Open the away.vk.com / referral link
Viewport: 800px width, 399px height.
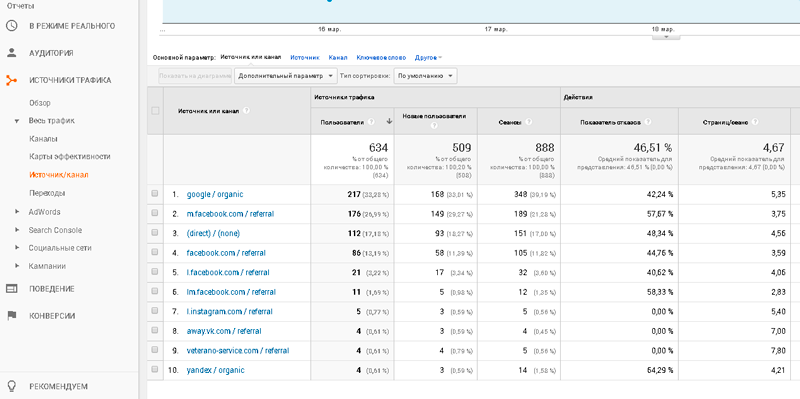(x=224, y=331)
